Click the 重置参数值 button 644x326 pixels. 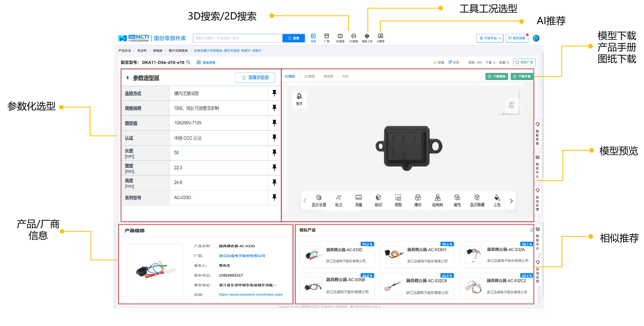[255, 77]
